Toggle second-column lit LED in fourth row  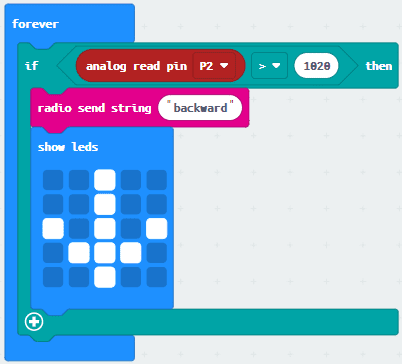coord(79,253)
